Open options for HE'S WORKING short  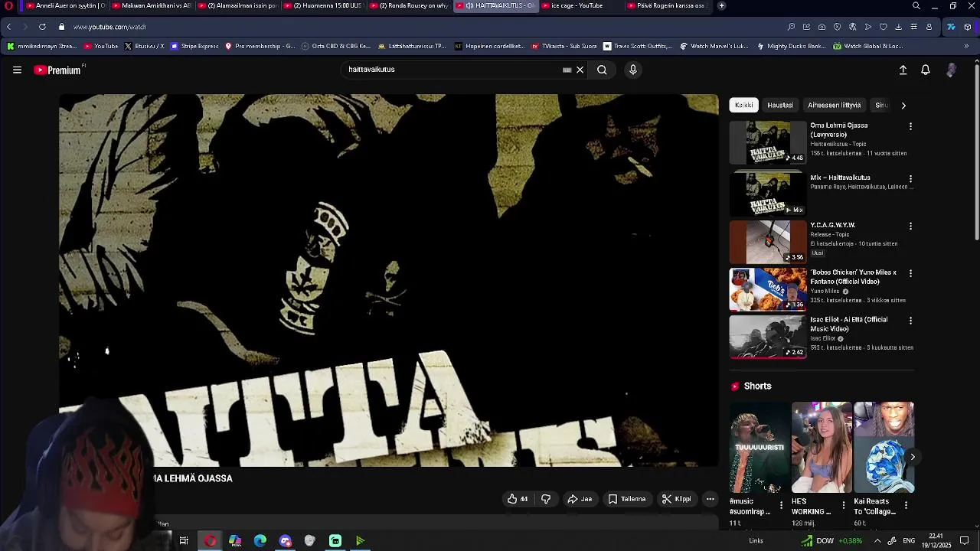(x=844, y=505)
